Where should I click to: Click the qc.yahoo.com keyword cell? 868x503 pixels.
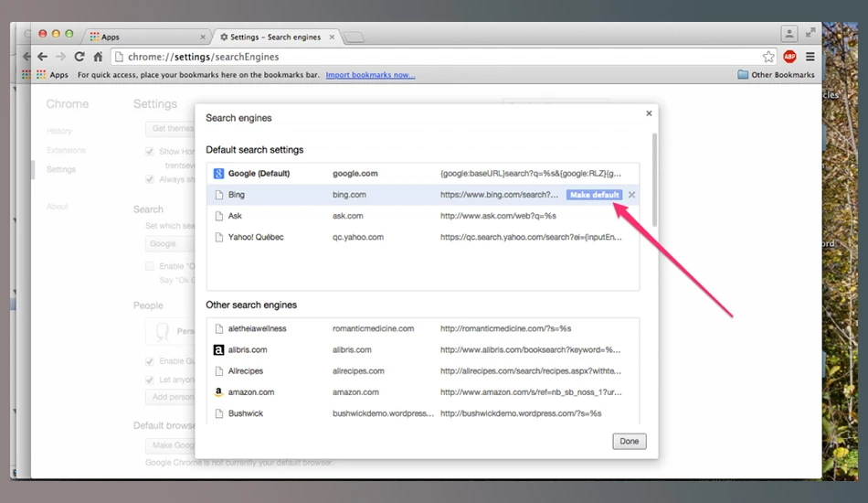point(357,237)
